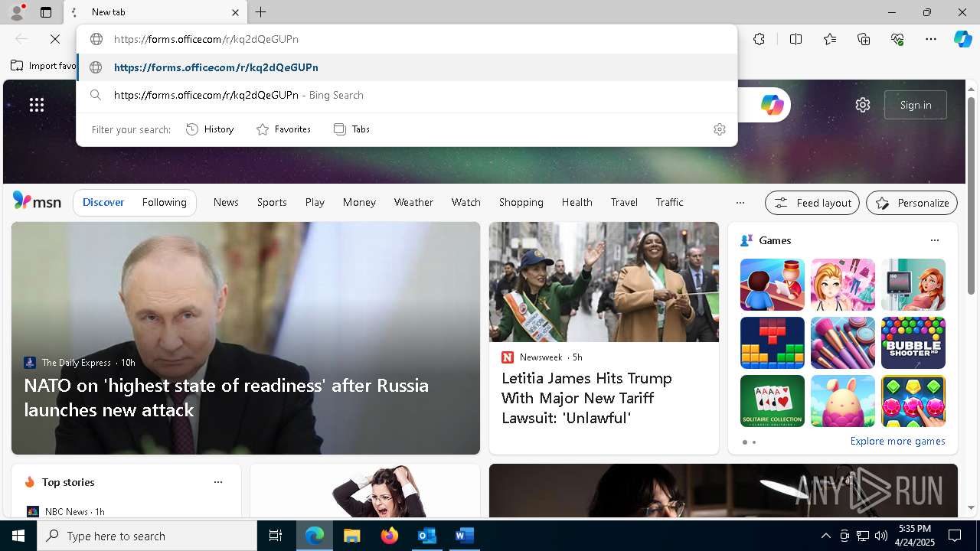
Task: Stop loading the page
Action: pyautogui.click(x=55, y=39)
